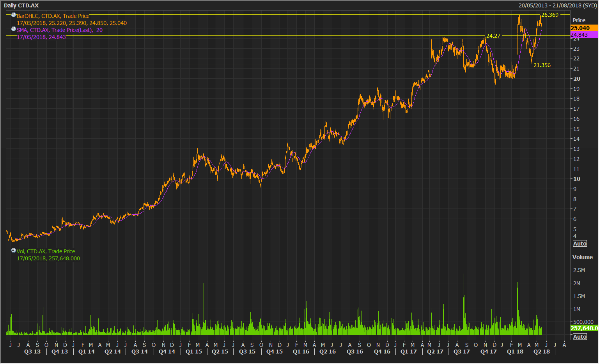599x364 pixels.
Task: Click Q2 17 on the time axis
Action: (435, 352)
